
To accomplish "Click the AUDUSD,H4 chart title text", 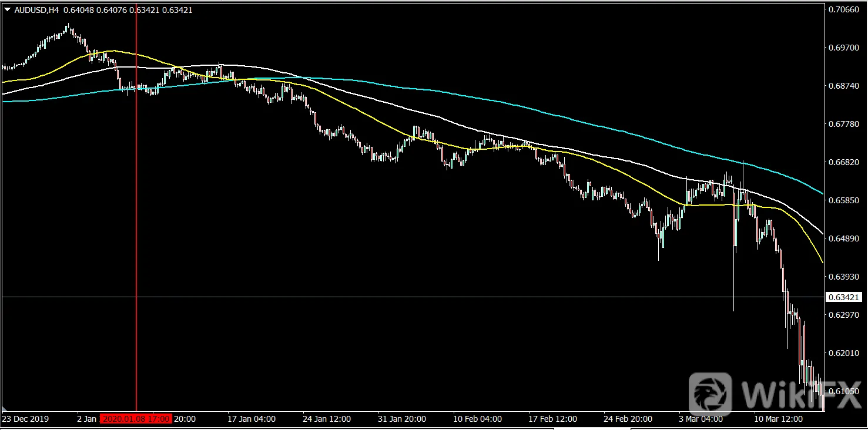I will (36, 9).
